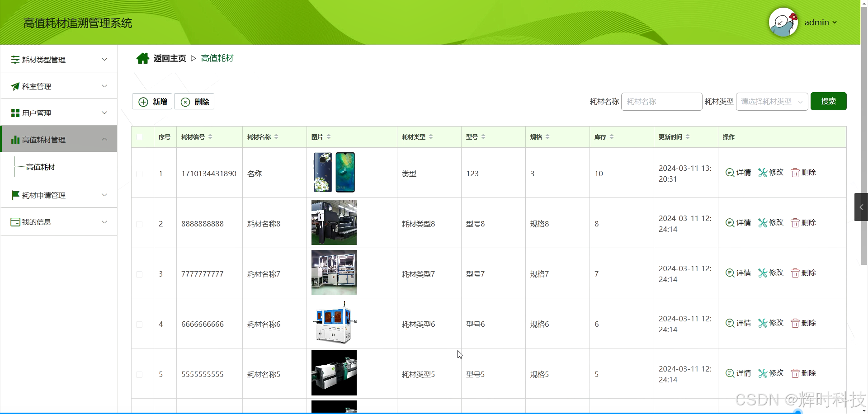Sort by 规格 column arrows
This screenshot has width=868, height=414.
pyautogui.click(x=547, y=137)
